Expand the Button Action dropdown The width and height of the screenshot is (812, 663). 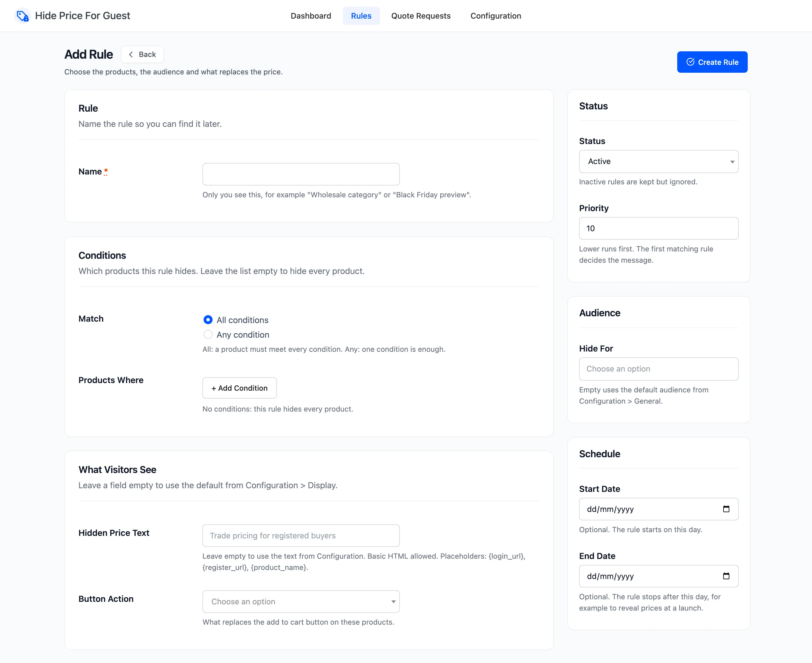pyautogui.click(x=301, y=602)
